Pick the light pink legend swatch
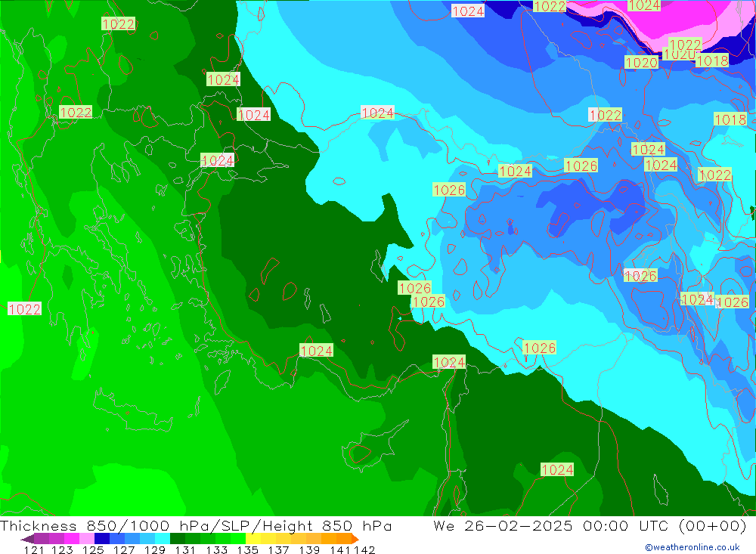Image resolution: width=756 pixels, height=554 pixels. click(x=87, y=539)
